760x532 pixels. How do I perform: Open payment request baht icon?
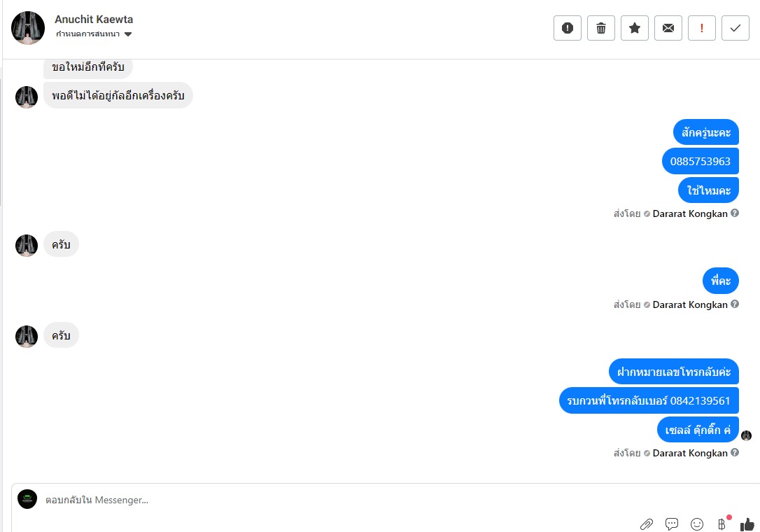pyautogui.click(x=722, y=524)
